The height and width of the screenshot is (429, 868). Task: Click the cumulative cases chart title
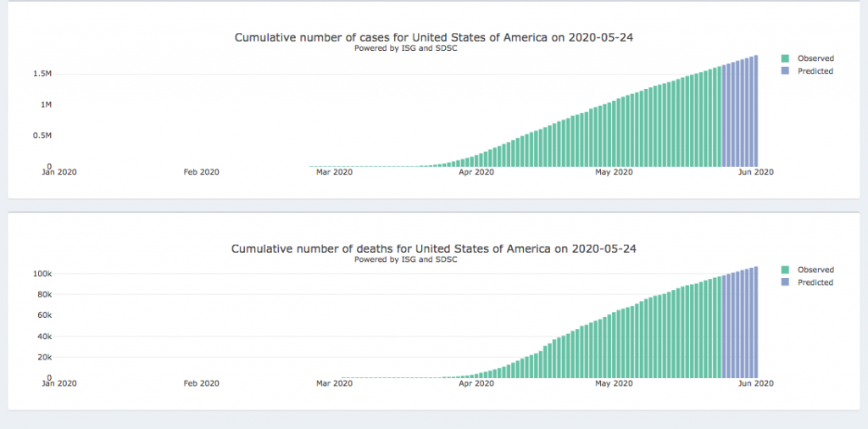coord(433,37)
